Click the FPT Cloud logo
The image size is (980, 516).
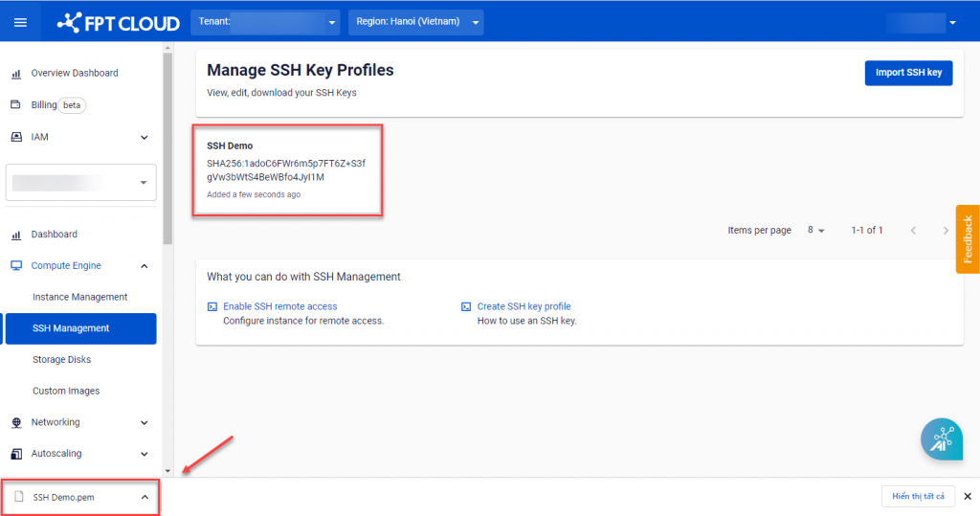coord(118,22)
